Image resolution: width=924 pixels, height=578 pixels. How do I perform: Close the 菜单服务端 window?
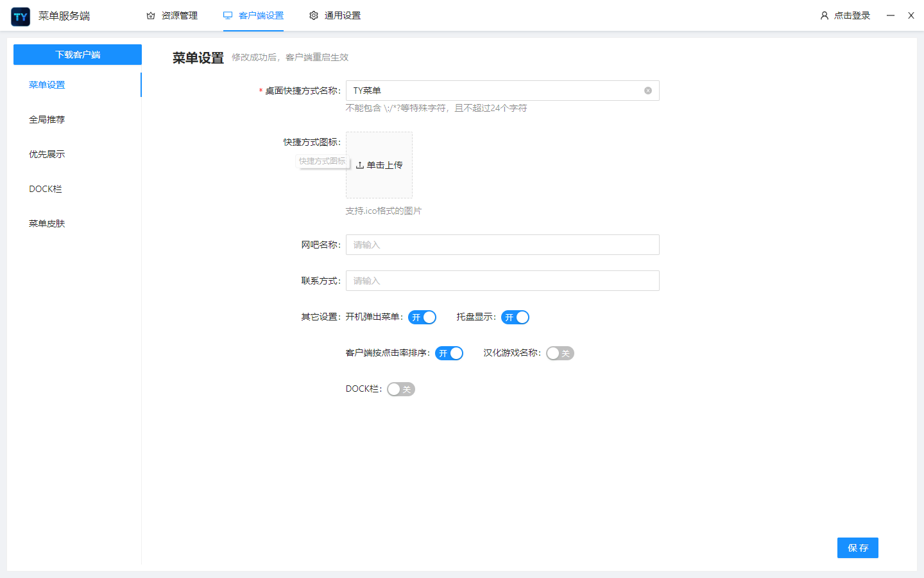[x=911, y=15]
